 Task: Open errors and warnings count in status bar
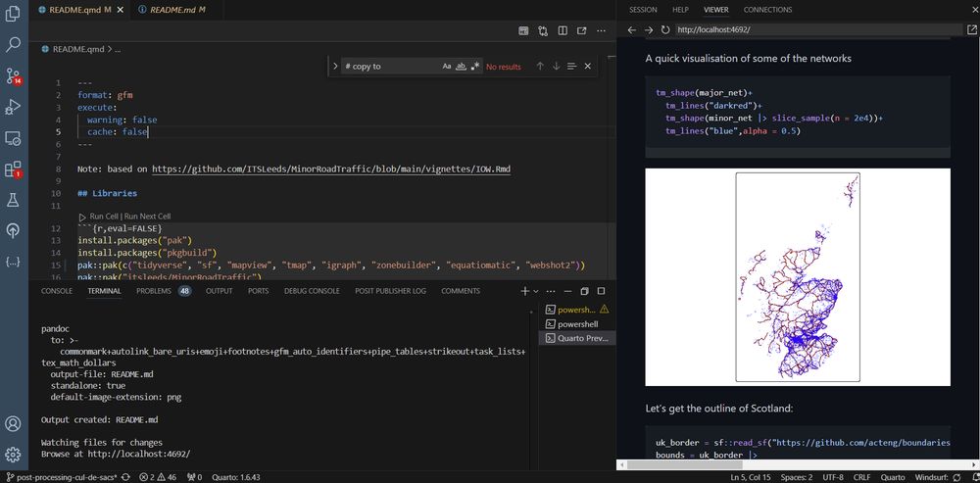click(158, 477)
